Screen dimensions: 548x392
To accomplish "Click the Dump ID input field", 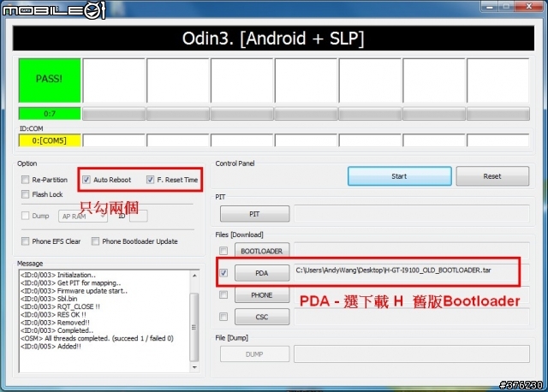I will tap(139, 216).
